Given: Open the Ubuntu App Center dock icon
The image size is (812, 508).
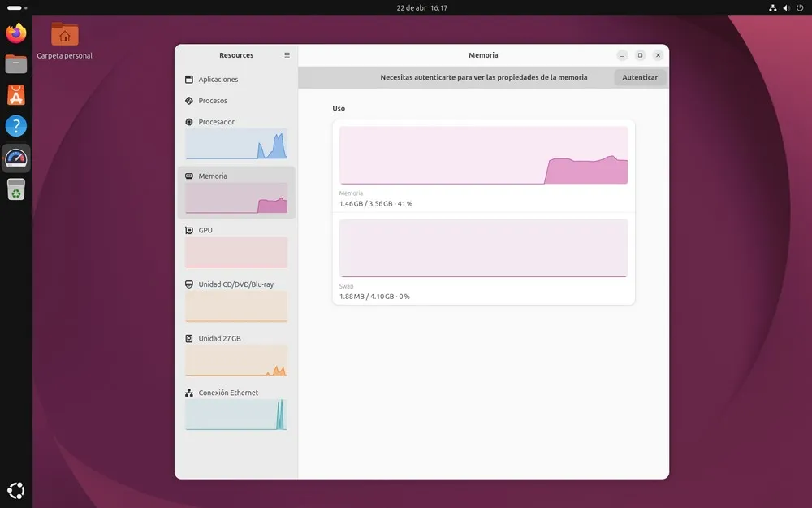Looking at the screenshot, I should [16, 95].
